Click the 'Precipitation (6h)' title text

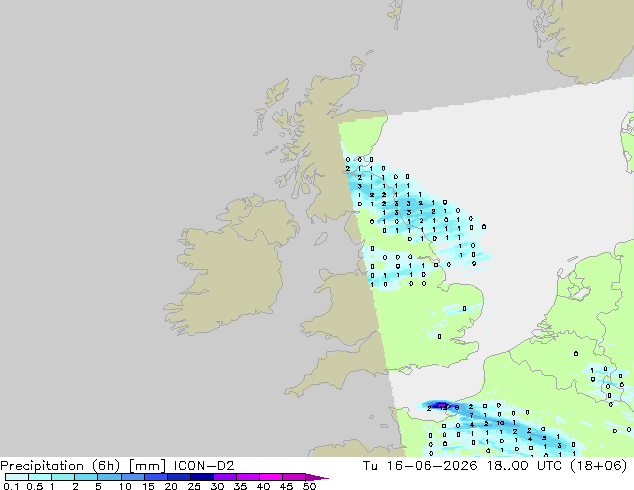60,466
